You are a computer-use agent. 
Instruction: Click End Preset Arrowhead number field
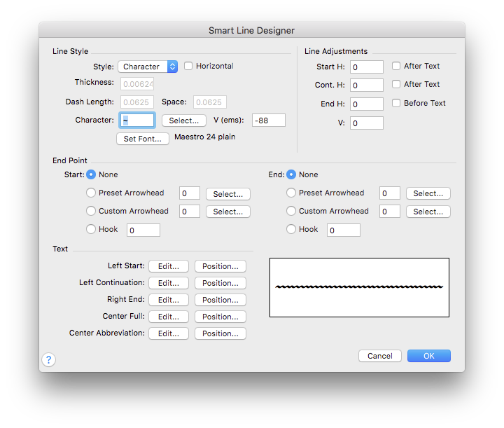(390, 193)
